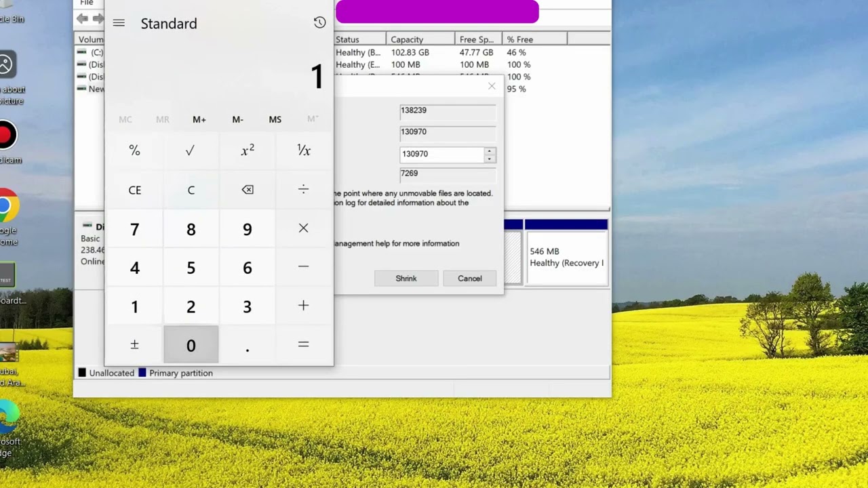Click the percent key
Screen dimensions: 868x488
(134, 150)
